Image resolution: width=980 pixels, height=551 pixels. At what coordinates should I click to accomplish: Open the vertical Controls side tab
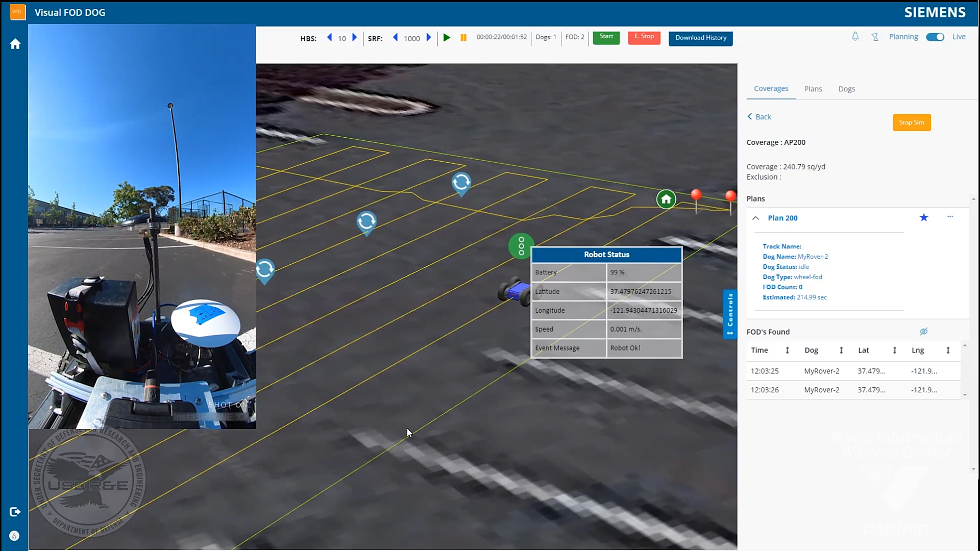point(730,314)
